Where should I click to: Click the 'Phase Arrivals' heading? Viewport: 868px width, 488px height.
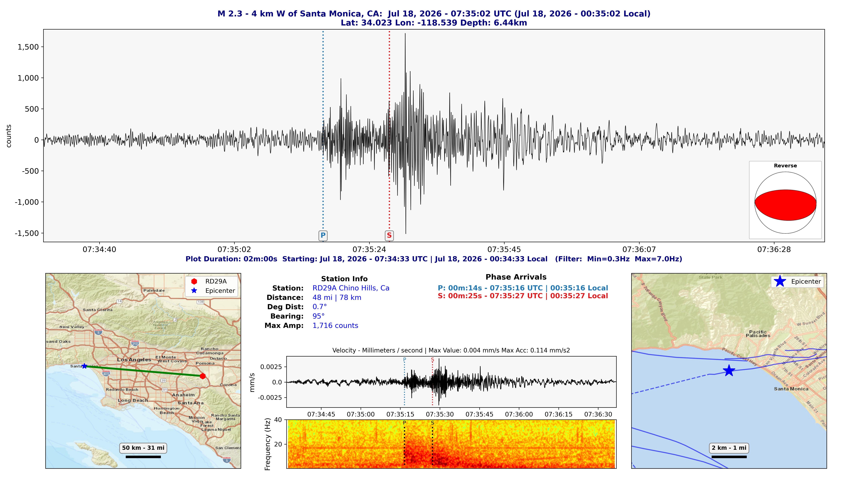[516, 277]
